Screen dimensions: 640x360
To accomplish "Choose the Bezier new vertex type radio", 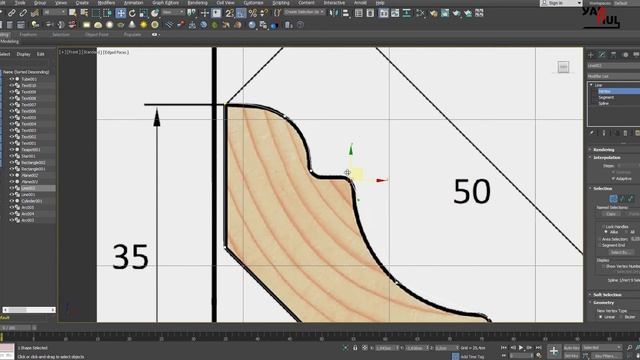I will pos(622,317).
